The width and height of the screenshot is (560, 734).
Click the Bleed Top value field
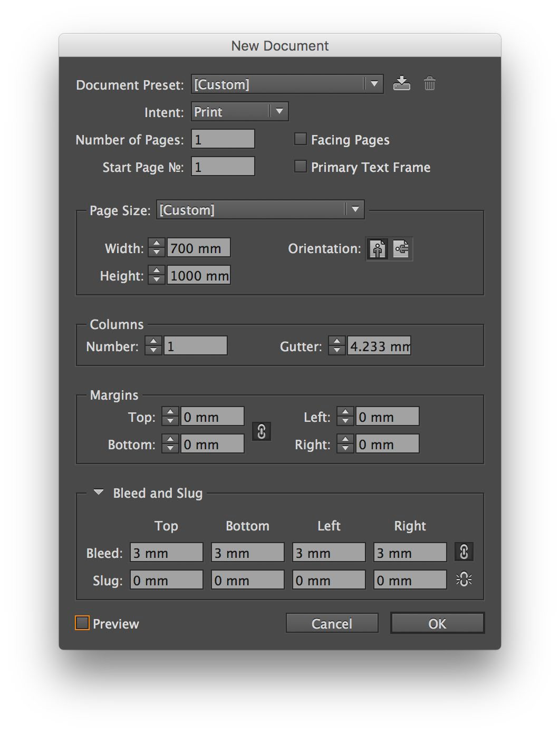coord(166,553)
